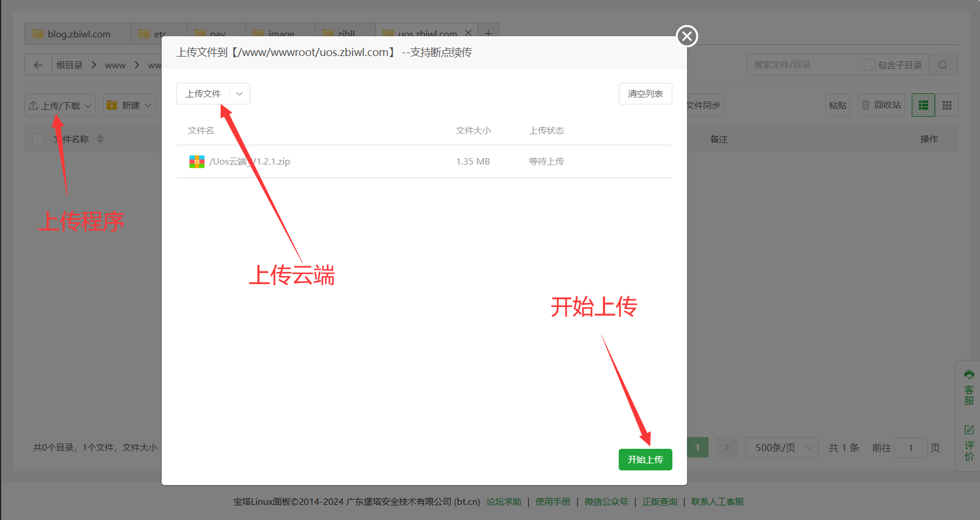Image resolution: width=980 pixels, height=520 pixels.
Task: Open the 论坛求助 link
Action: 504,502
